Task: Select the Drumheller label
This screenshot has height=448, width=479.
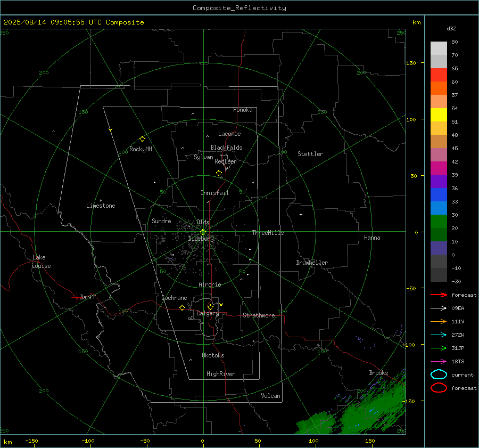Action: point(312,263)
